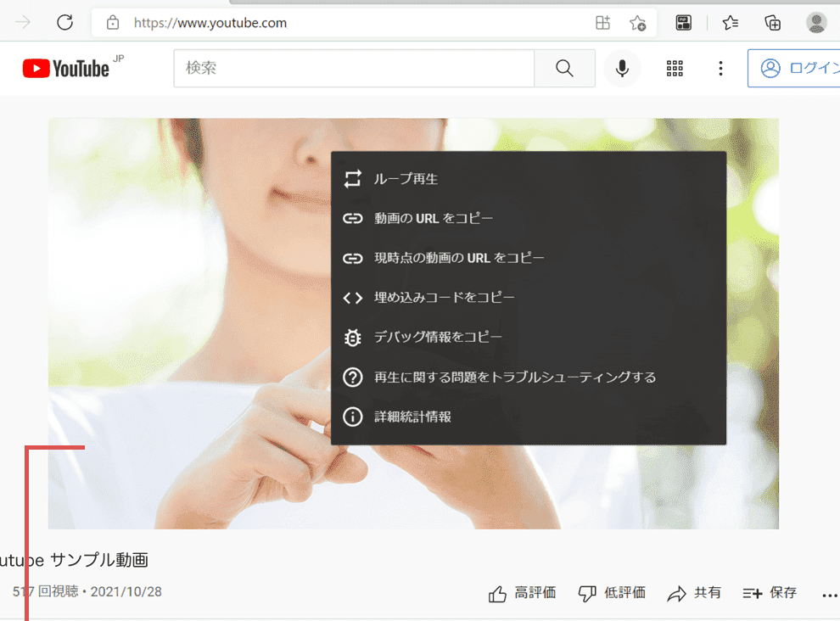Viewport: 840px width, 621px height.
Task: Add this page to favorites
Action: point(637,23)
